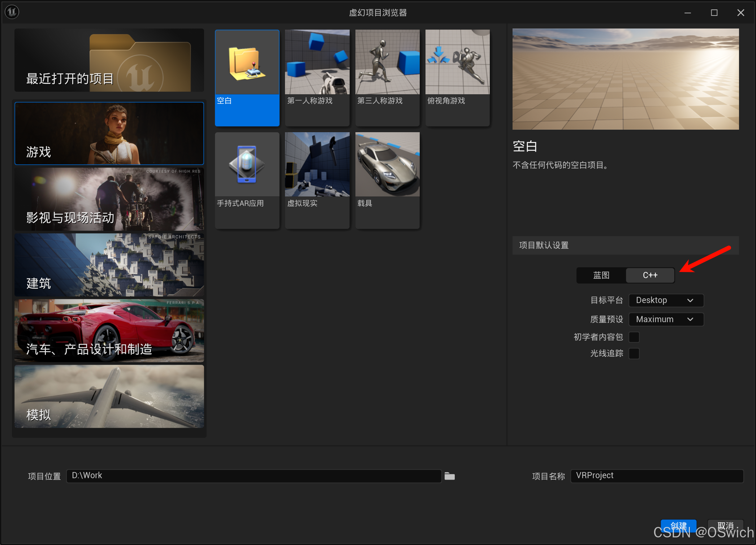
Task: Enable the ray tracing checkbox
Action: point(634,353)
